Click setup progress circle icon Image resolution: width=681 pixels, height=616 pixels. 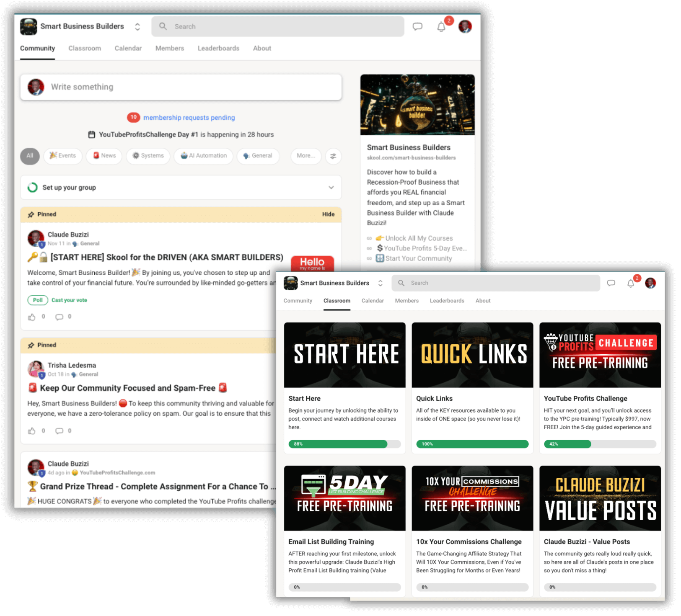point(32,188)
